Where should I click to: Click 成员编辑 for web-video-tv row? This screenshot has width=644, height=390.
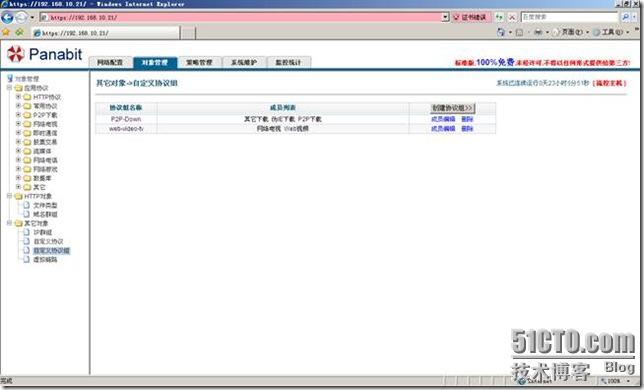pyautogui.click(x=443, y=128)
